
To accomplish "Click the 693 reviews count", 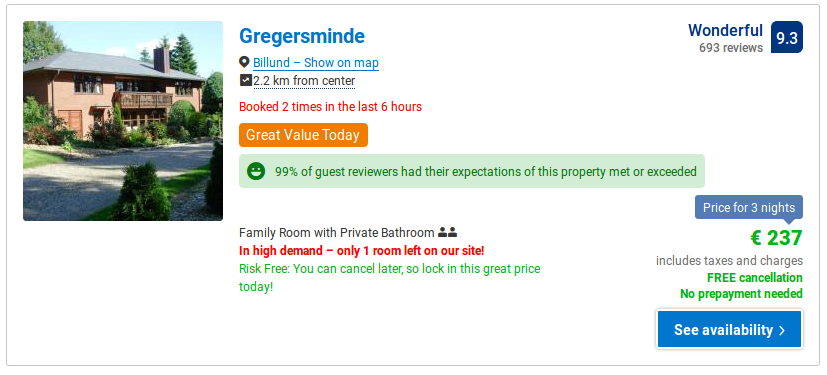I will tap(731, 48).
